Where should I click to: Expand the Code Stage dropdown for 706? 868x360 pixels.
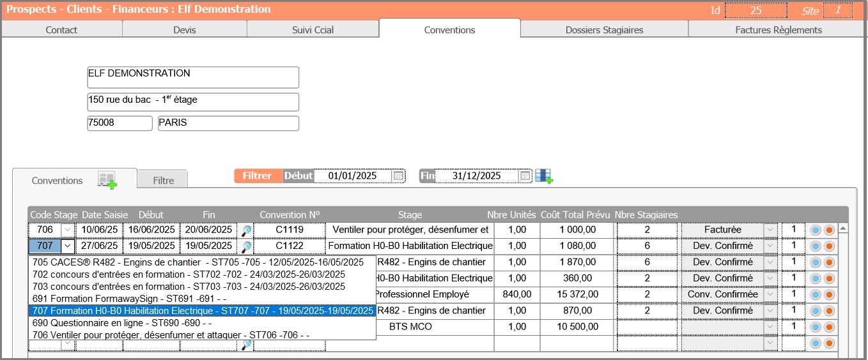[68, 230]
